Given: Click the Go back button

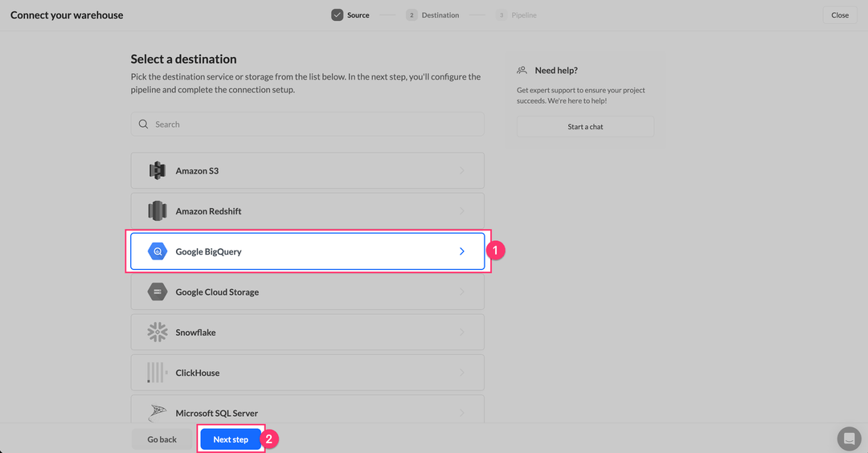Looking at the screenshot, I should click(162, 439).
